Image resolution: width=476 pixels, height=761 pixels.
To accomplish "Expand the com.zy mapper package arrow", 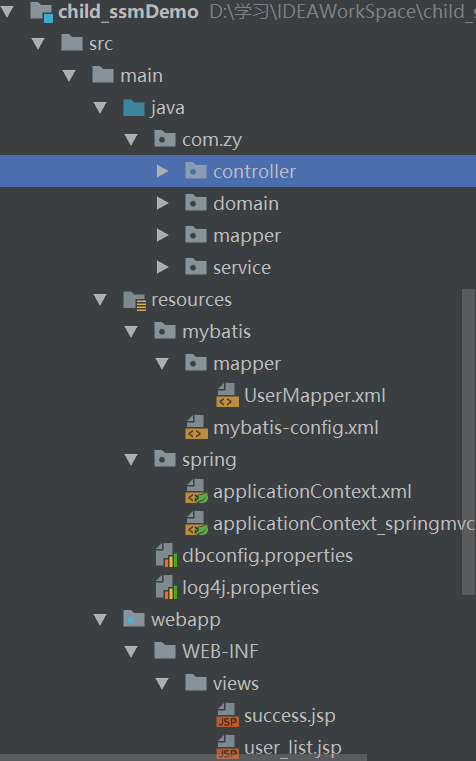I will click(x=163, y=235).
